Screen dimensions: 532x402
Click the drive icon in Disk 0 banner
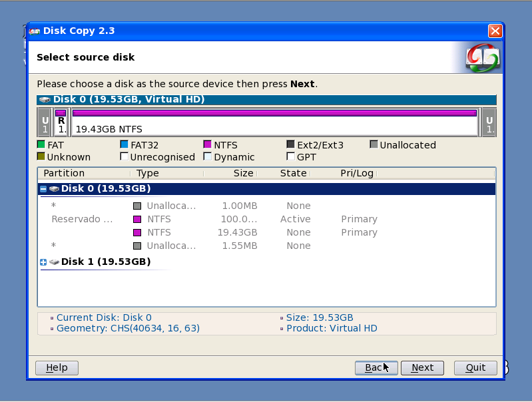[x=45, y=100]
